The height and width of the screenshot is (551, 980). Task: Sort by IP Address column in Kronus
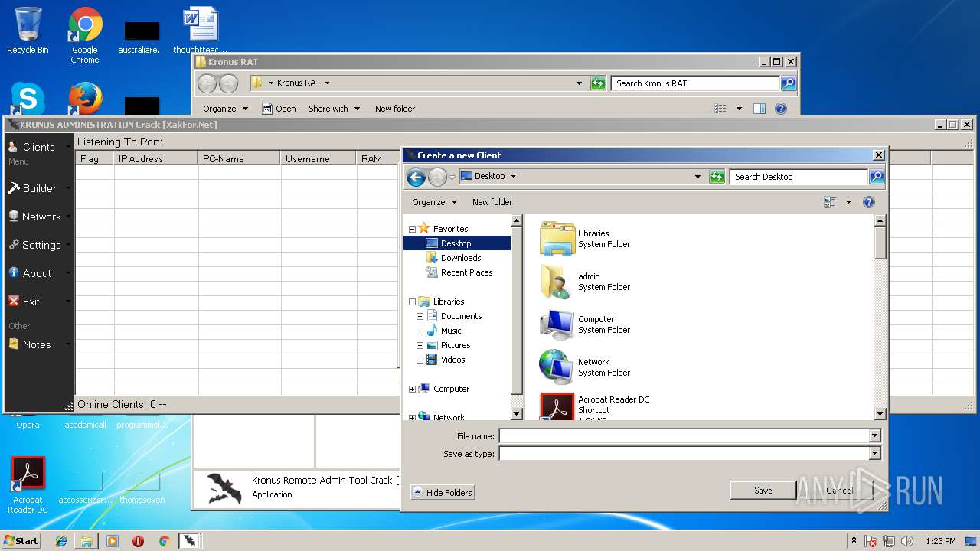[156, 158]
